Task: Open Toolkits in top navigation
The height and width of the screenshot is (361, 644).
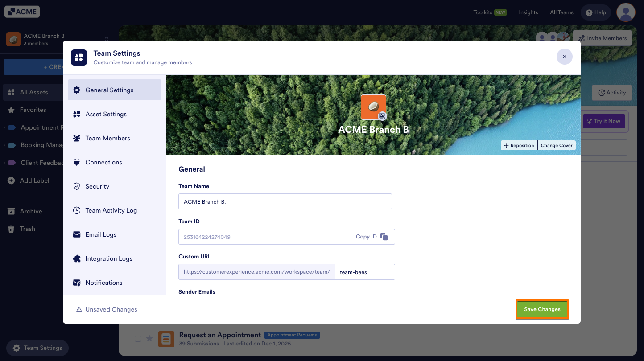Action: click(490, 12)
